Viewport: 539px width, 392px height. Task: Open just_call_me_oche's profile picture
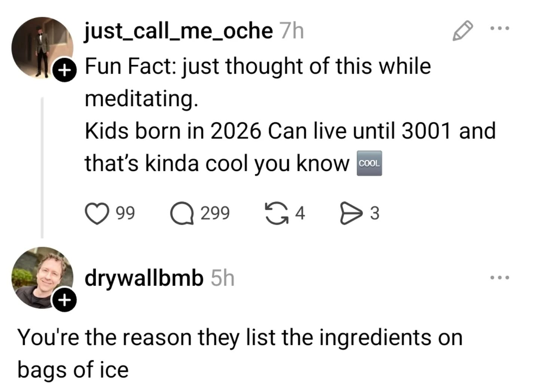(41, 47)
